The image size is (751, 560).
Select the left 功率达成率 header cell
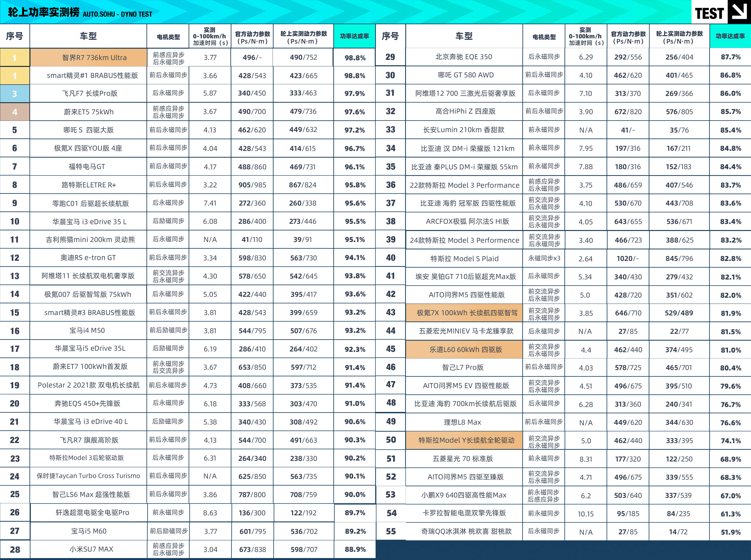tap(355, 36)
